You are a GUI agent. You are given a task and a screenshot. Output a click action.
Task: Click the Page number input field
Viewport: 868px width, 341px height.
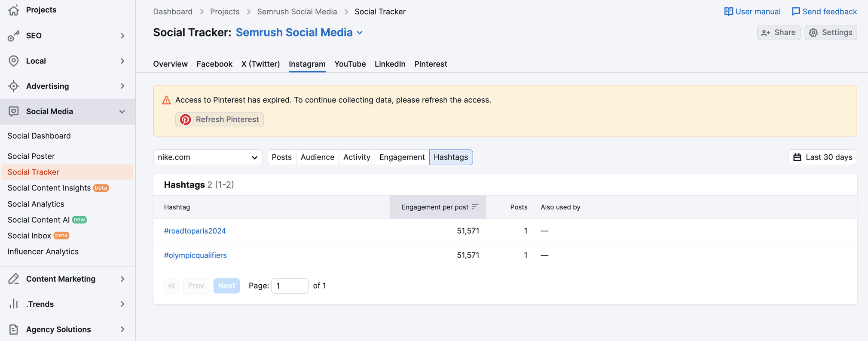(x=290, y=286)
